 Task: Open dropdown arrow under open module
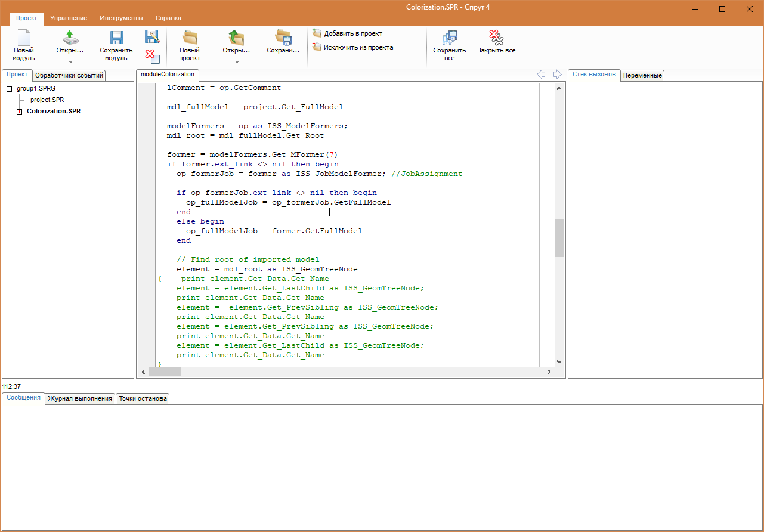[x=70, y=62]
